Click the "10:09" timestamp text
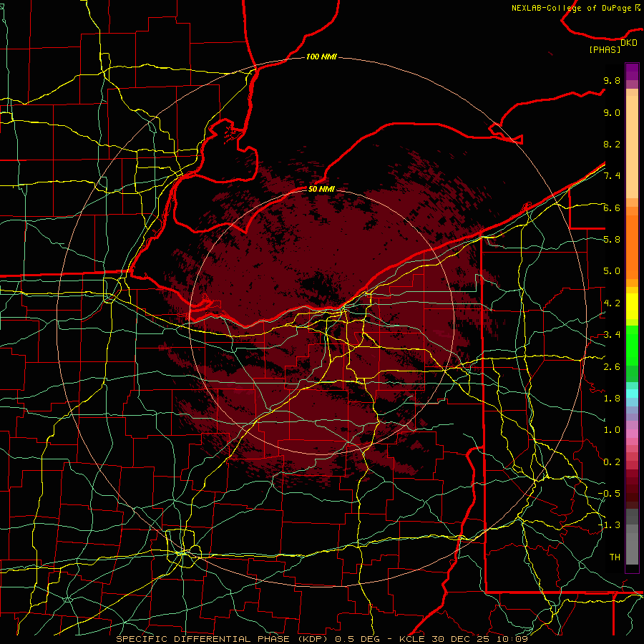644x644 pixels. click(x=512, y=639)
